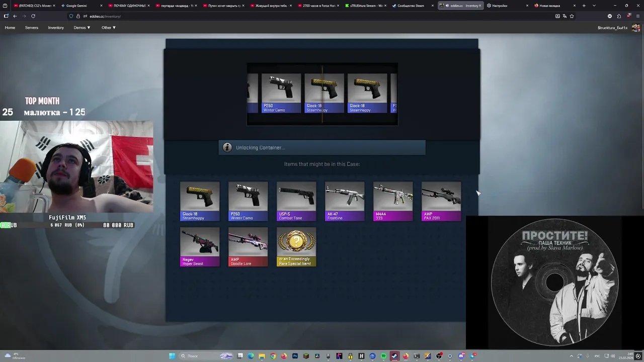Screen dimensions: 644x362
Task: Open Steam from the taskbar
Action: pyautogui.click(x=394, y=356)
